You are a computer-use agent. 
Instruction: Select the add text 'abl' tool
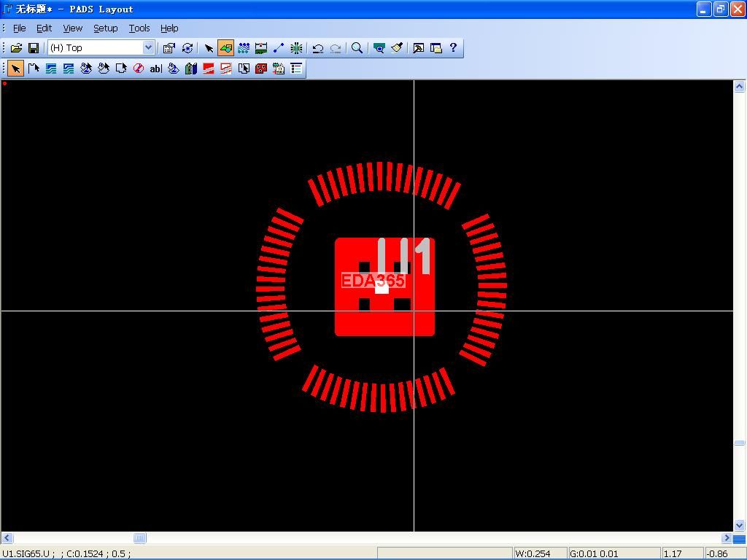[x=155, y=69]
